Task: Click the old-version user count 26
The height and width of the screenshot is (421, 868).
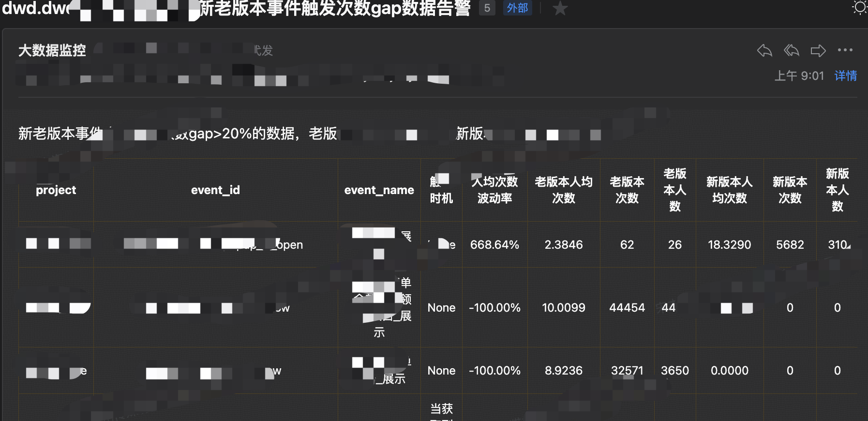Action: [x=675, y=245]
